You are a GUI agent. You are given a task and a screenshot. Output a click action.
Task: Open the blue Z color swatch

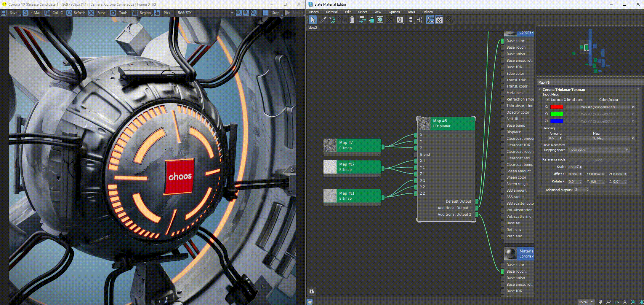coord(557,121)
